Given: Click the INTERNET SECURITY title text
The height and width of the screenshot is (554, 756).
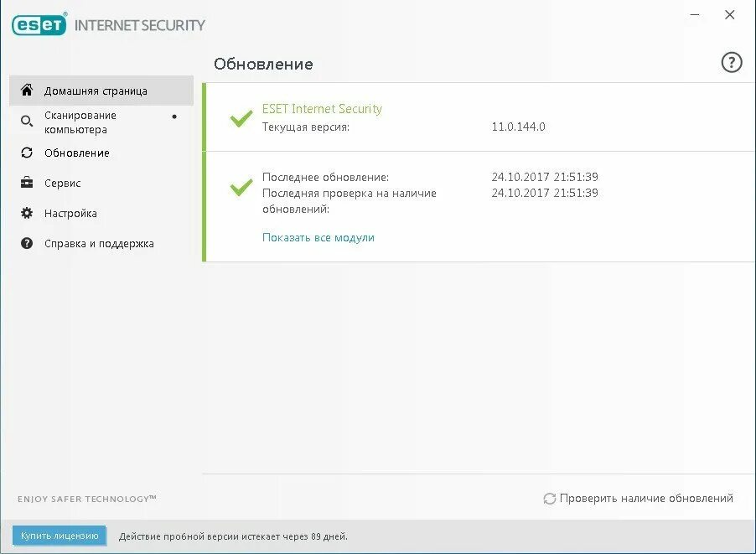Looking at the screenshot, I should point(140,25).
